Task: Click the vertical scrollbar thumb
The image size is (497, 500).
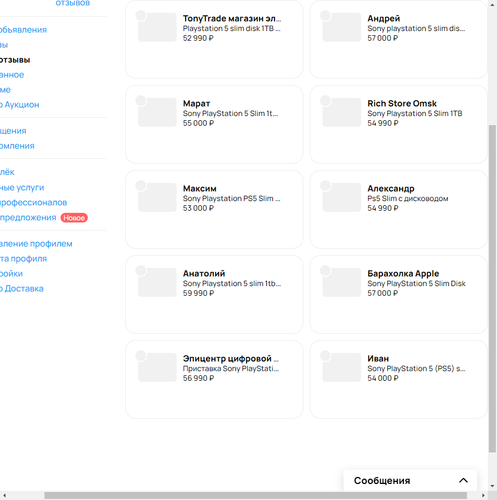Action: [492, 288]
